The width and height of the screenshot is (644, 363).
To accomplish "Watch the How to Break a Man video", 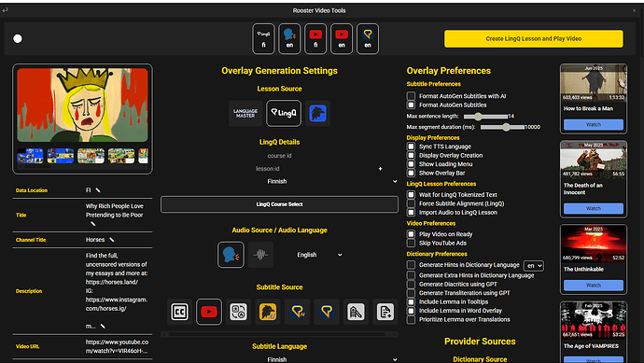I will 593,124.
